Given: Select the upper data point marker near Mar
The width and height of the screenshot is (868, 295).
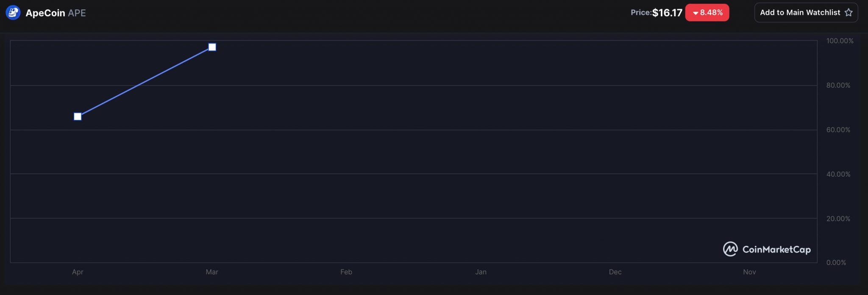Looking at the screenshot, I should click(212, 47).
